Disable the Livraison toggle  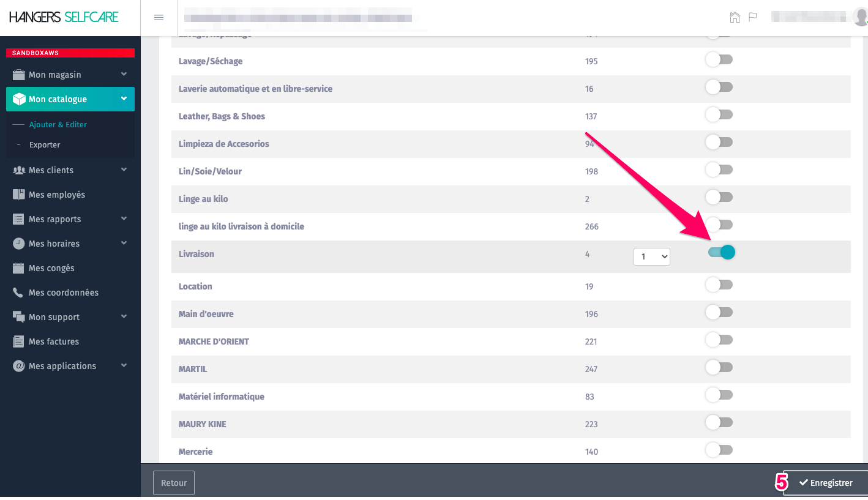[x=720, y=252]
